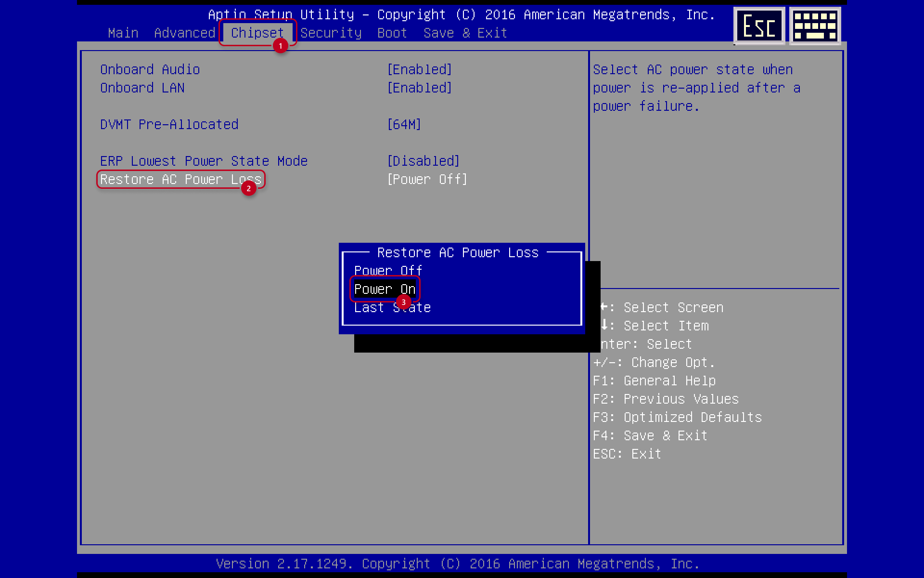Click the help text about AC power state
This screenshot has height=578, width=924.
(697, 88)
